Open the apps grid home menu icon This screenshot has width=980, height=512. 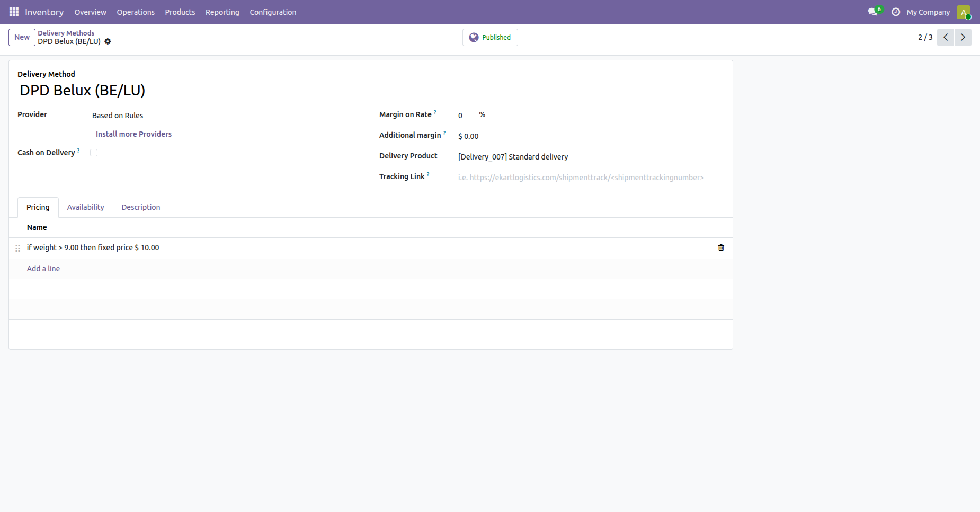(14, 12)
